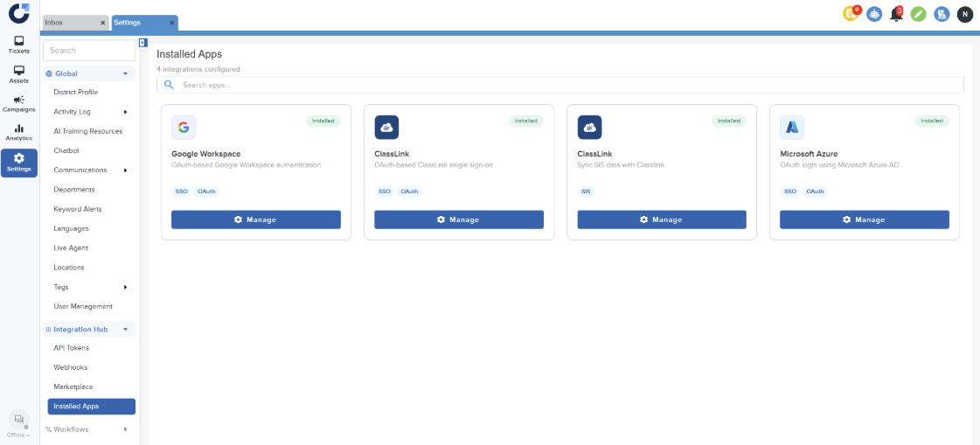Open the Tickets section in sidebar
This screenshot has height=445, width=980.
[x=18, y=45]
